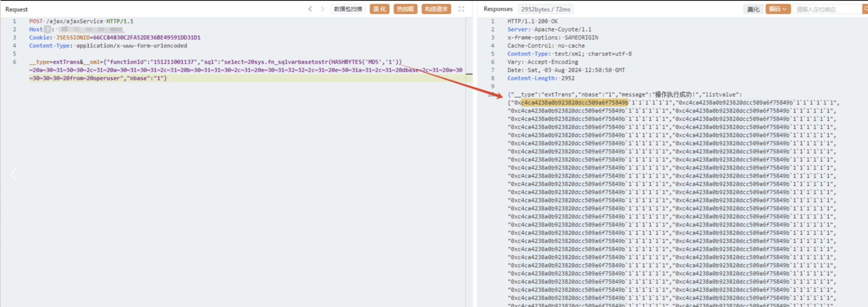Viewport: 868px width, 307px height.
Task: Click the 2952bytes / 72ms response size tag
Action: [545, 9]
